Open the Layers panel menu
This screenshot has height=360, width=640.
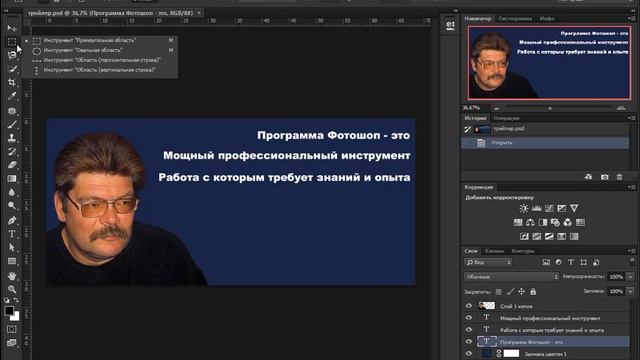[632, 251]
